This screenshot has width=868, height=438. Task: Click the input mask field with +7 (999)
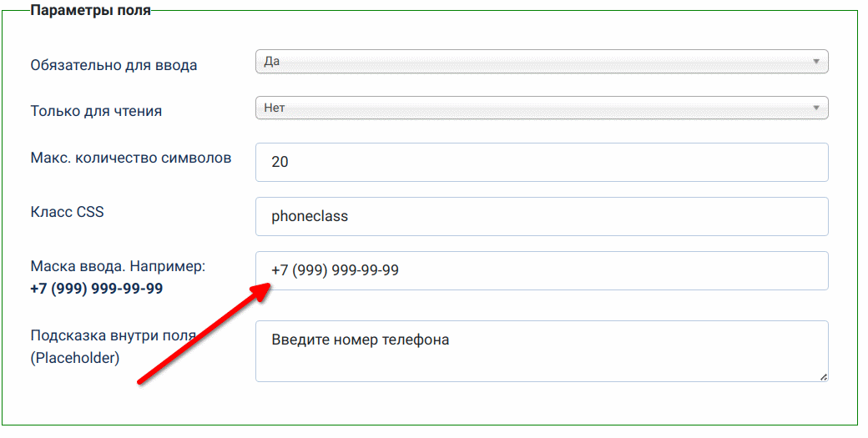coord(542,270)
